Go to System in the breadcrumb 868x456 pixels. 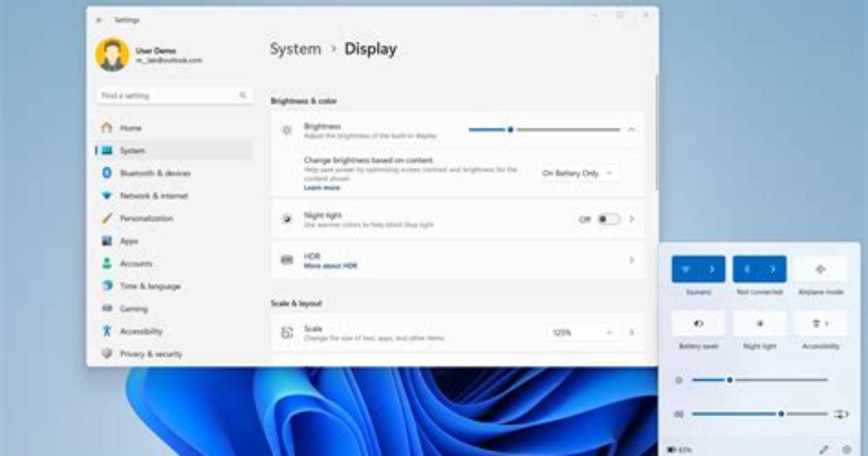click(295, 49)
